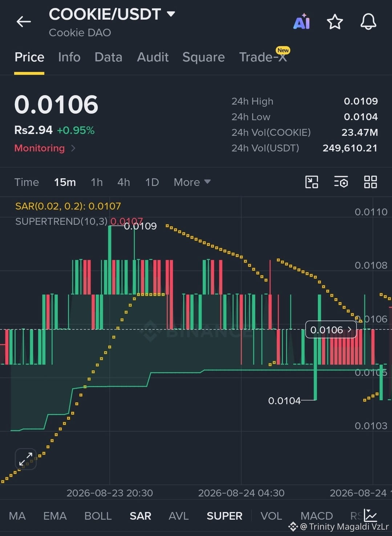Open price alert bell icon
Screen dimensions: 392x536
pos(368,22)
